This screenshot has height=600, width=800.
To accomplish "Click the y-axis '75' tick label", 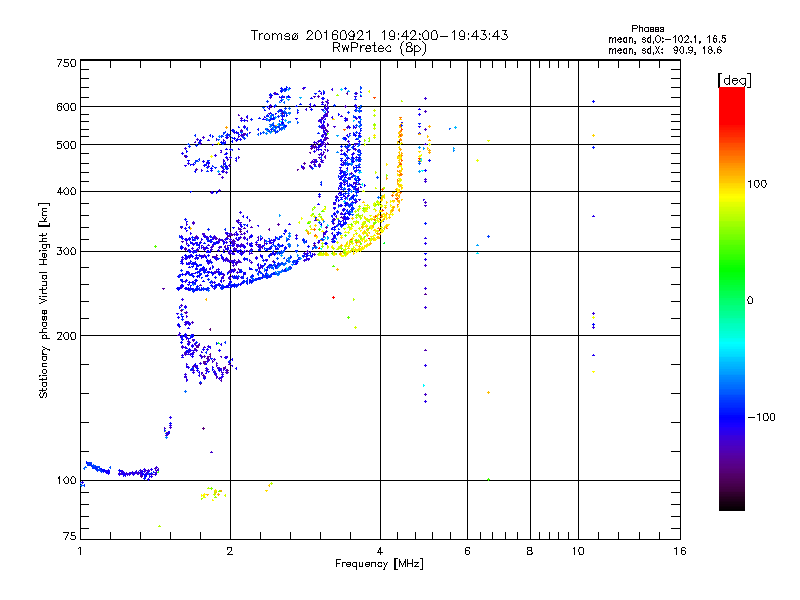I will tap(69, 536).
